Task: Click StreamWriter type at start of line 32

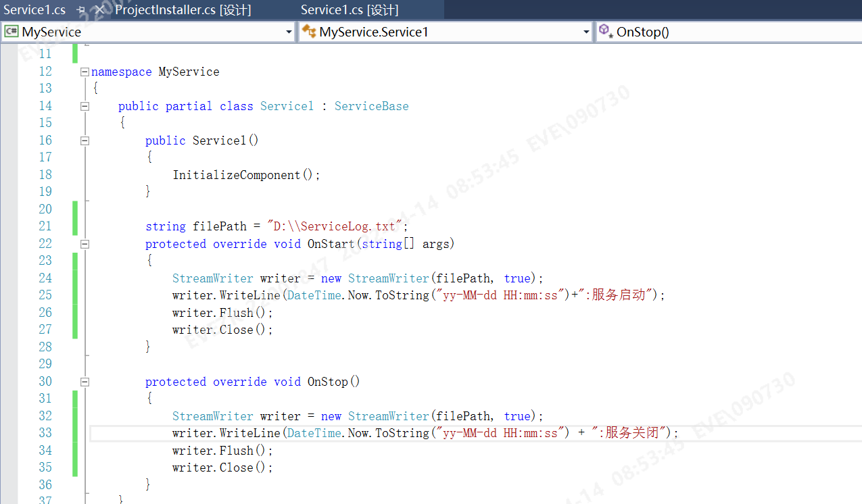Action: coord(213,416)
